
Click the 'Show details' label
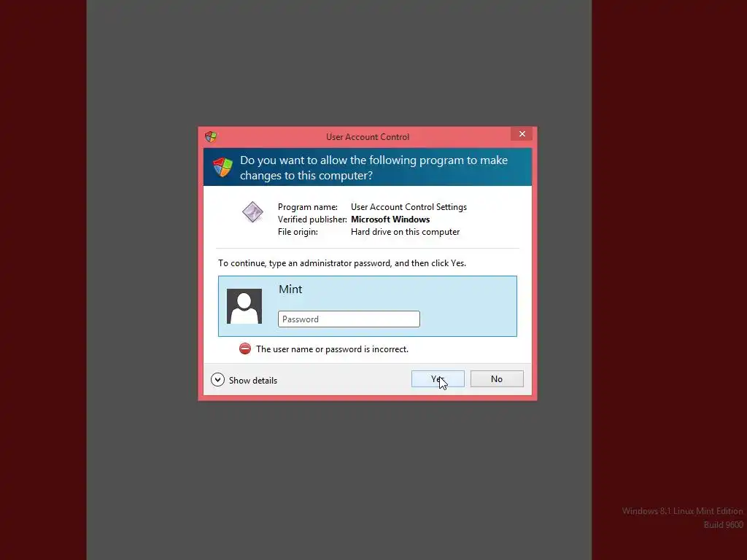[x=253, y=381]
